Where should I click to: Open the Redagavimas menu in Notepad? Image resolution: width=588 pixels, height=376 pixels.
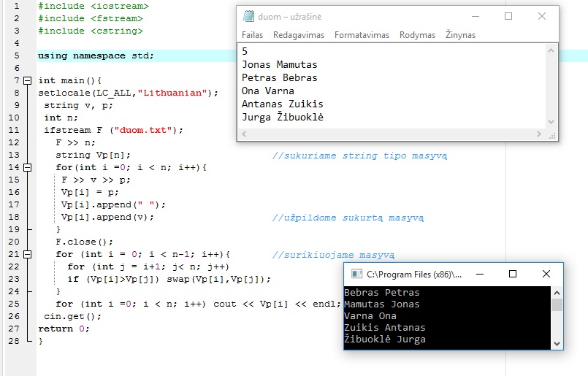[x=299, y=35]
